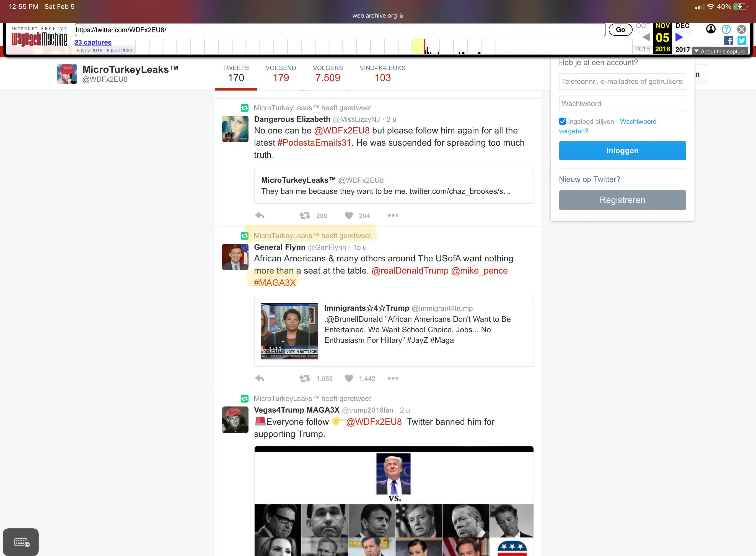Focus the Telefoonnr. or e-mail field

622,81
